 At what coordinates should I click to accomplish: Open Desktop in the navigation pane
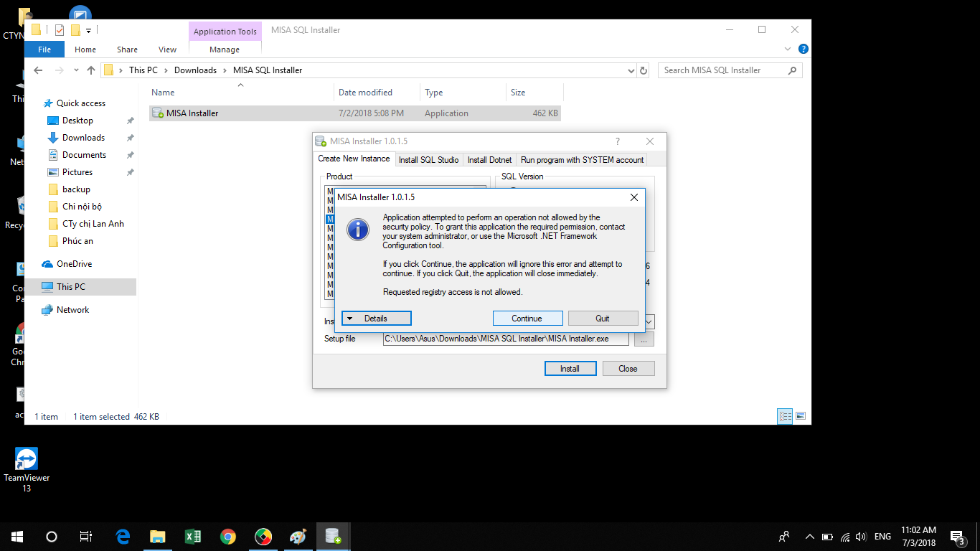tap(77, 121)
